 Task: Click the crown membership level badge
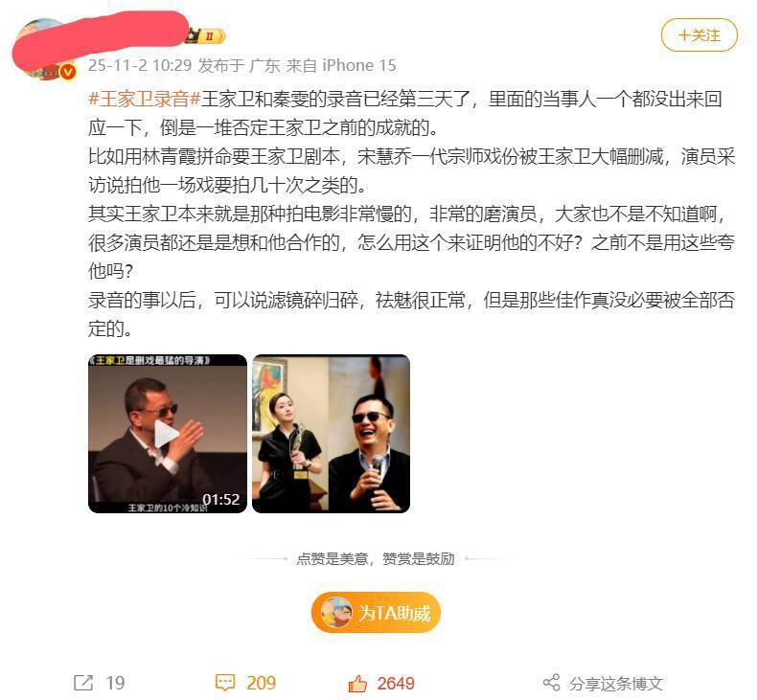coord(207,36)
